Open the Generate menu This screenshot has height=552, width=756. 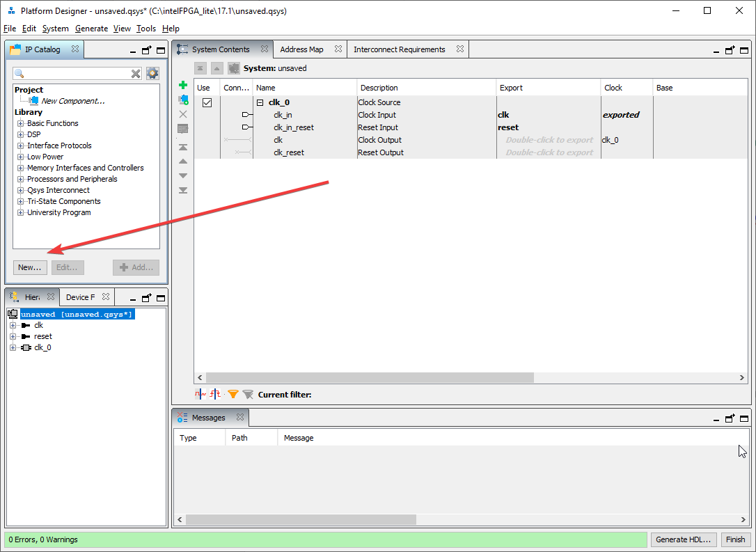click(x=91, y=29)
